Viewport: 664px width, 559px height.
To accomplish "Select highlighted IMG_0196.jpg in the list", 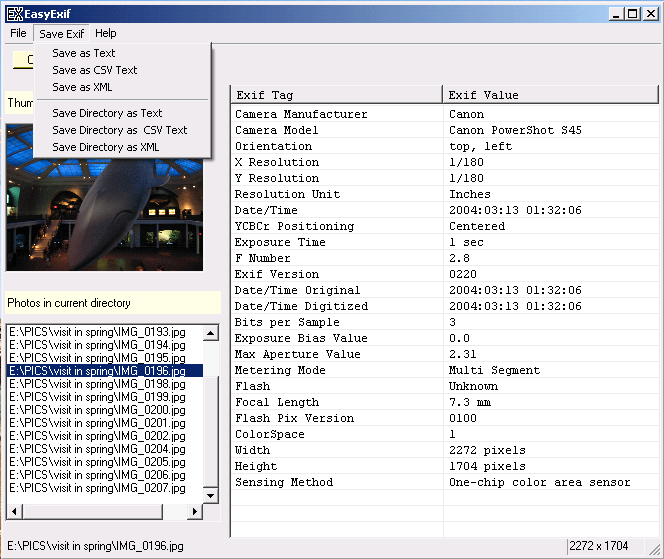I will pyautogui.click(x=105, y=371).
